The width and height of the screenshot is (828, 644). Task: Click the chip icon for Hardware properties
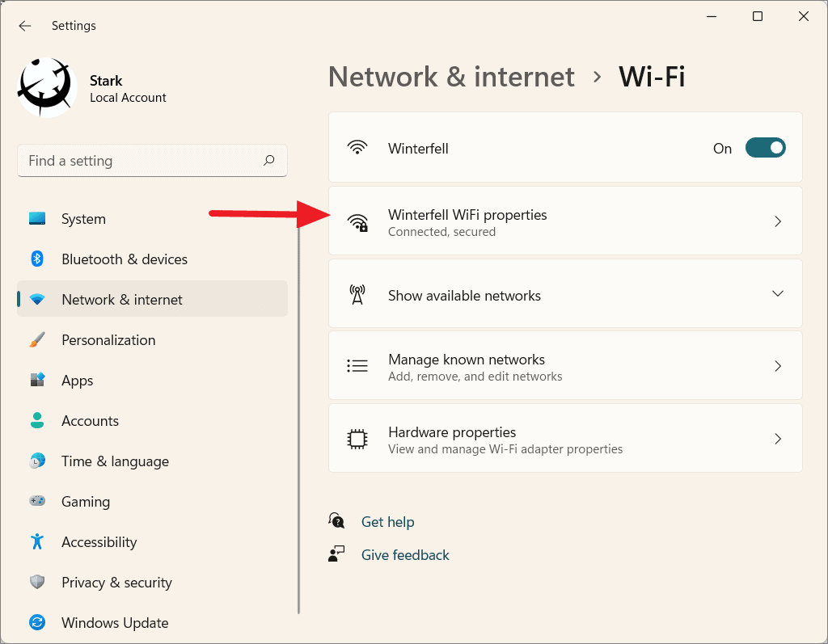pos(357,438)
